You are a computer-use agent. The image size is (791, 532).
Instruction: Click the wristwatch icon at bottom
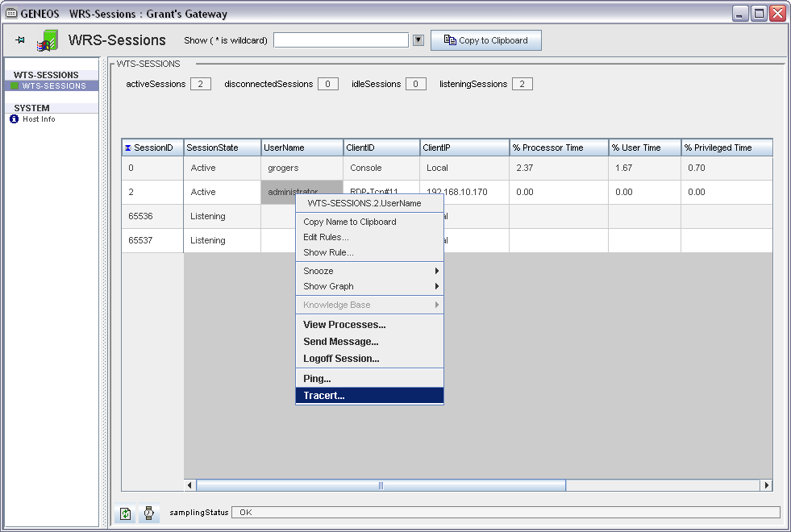point(149,513)
